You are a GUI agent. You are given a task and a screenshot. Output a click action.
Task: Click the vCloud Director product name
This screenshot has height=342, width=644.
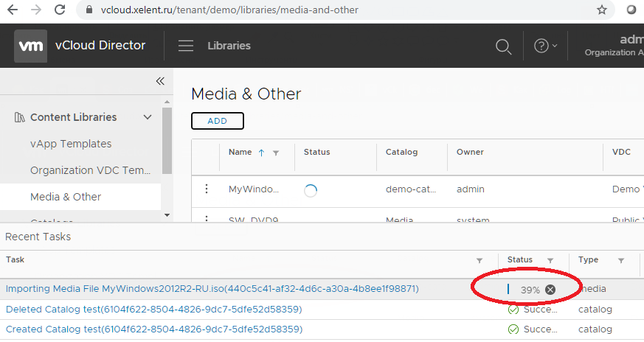pos(100,45)
